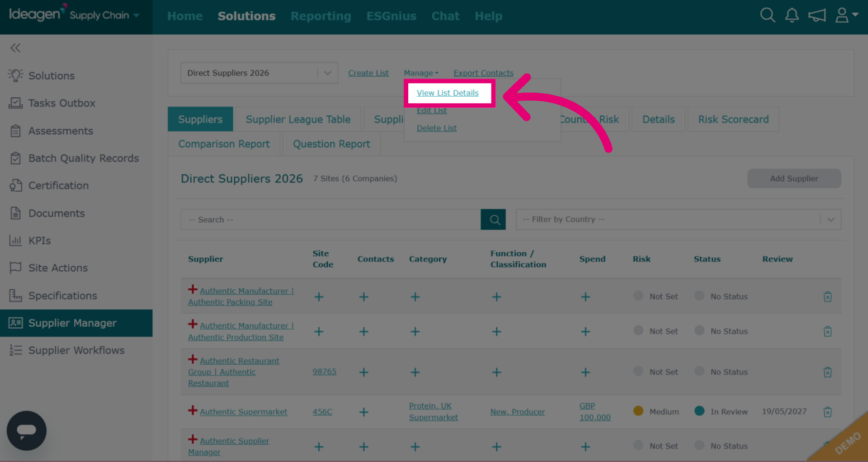
Task: Open site code 98765 link
Action: [324, 372]
